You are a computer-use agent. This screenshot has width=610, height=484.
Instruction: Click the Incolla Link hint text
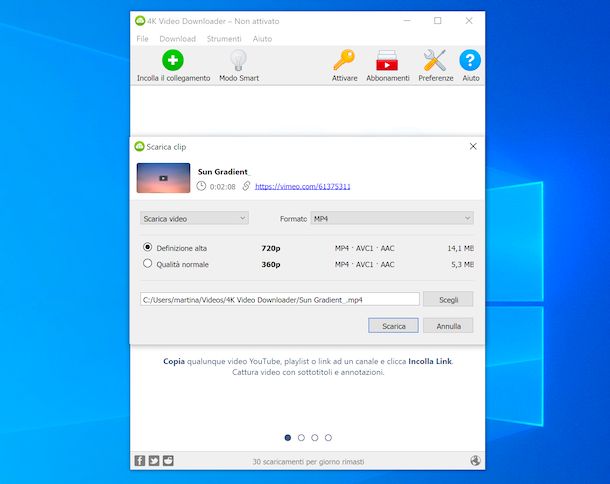[x=430, y=361]
